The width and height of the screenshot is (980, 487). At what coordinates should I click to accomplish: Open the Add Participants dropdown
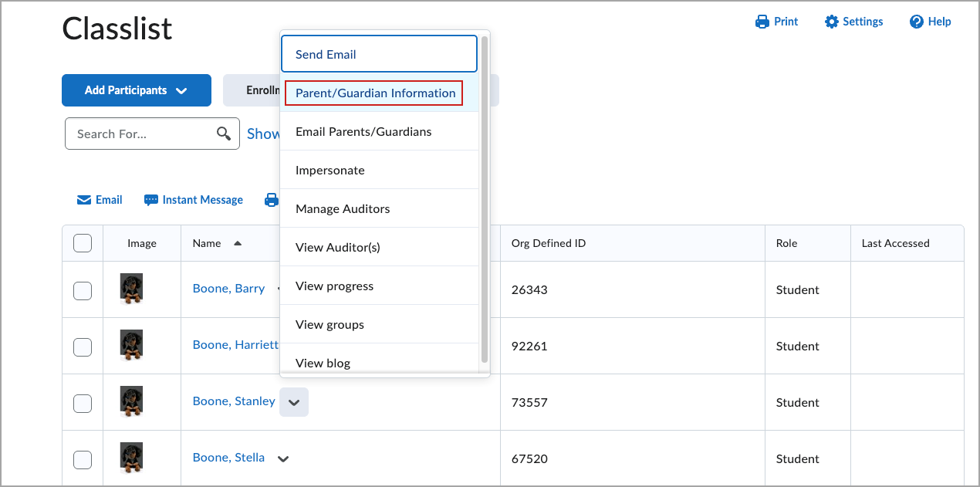(x=137, y=90)
